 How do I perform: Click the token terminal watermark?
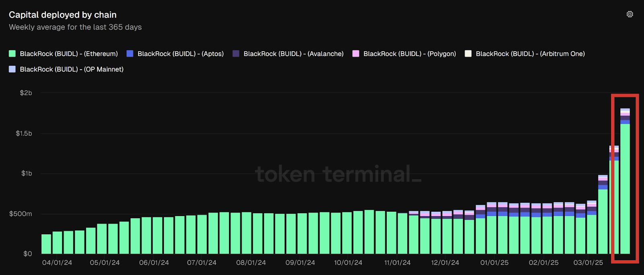click(338, 174)
